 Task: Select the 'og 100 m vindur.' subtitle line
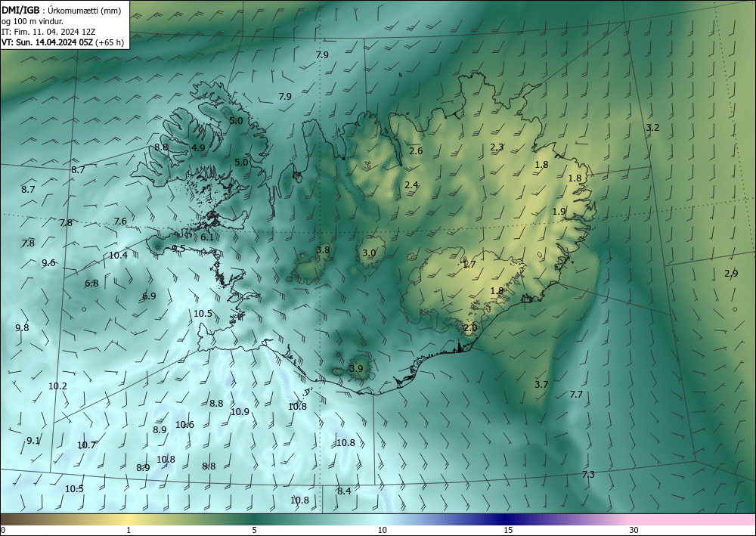pos(33,21)
